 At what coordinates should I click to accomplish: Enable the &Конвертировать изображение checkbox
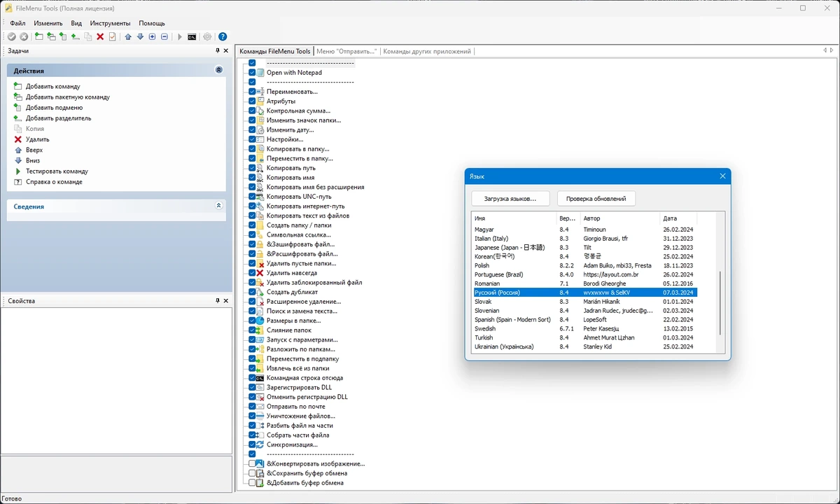pyautogui.click(x=252, y=463)
